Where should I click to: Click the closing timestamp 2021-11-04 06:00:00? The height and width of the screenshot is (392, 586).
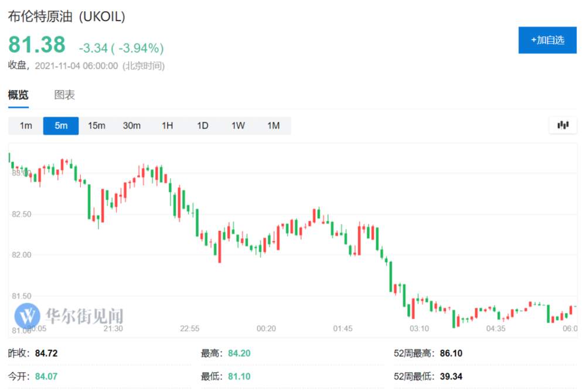(x=76, y=66)
